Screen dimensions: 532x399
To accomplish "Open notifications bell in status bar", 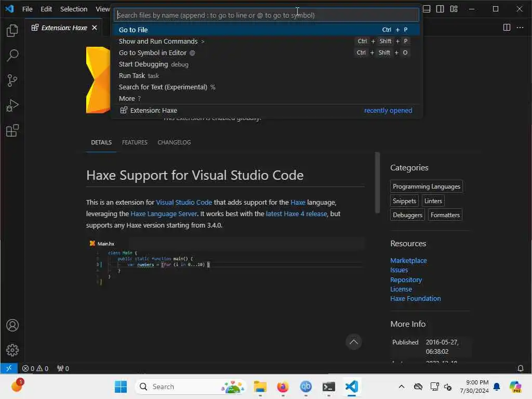I will 520,368.
